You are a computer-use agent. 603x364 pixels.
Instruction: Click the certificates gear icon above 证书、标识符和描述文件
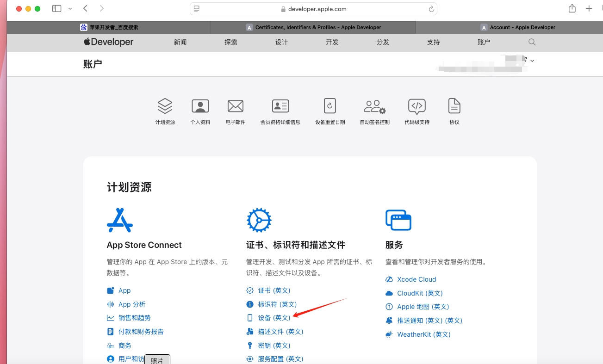[x=259, y=220]
